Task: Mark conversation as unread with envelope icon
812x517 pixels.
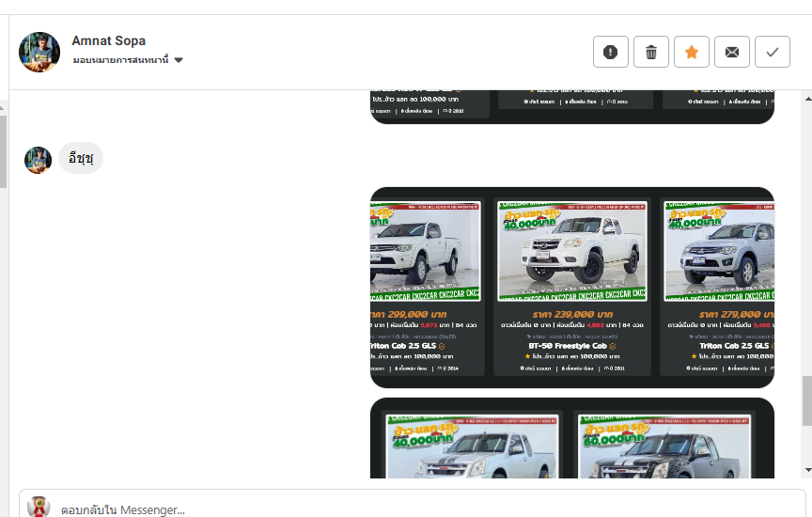Action: (732, 52)
